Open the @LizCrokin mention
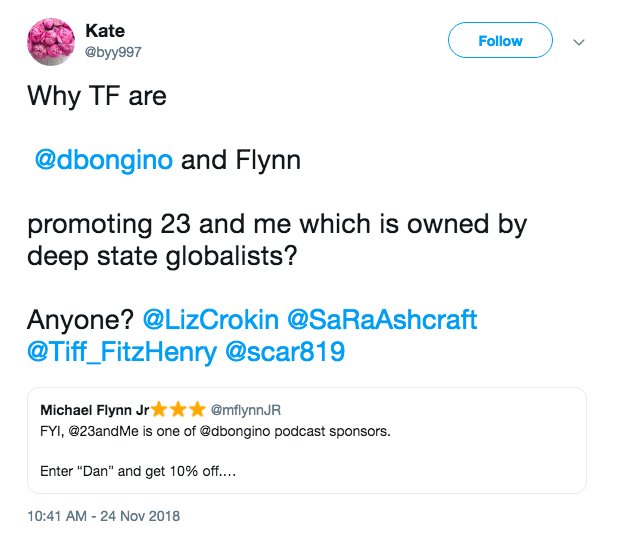Screen dimensions: 618x538 [x=211, y=320]
